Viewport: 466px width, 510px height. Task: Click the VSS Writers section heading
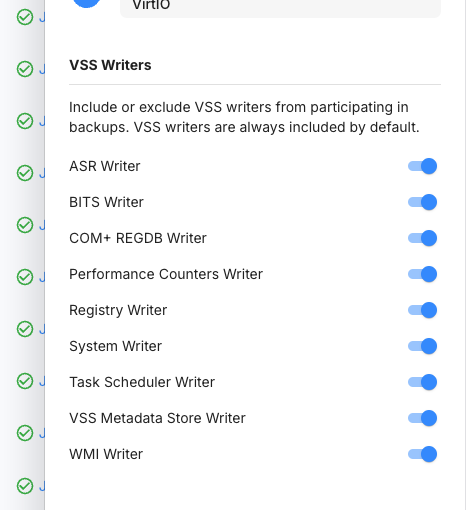[x=110, y=65]
